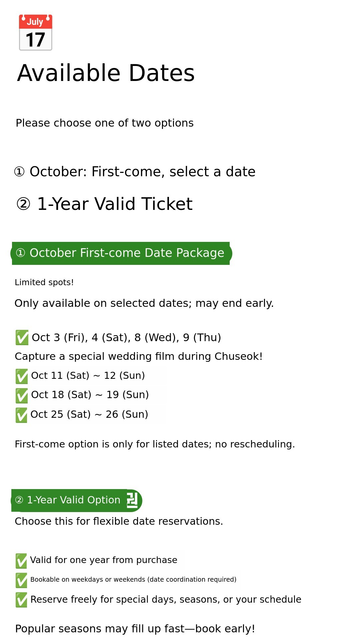
Task: Click the green checkmark beside Oct 3 (Fri)
Action: click(x=22, y=337)
